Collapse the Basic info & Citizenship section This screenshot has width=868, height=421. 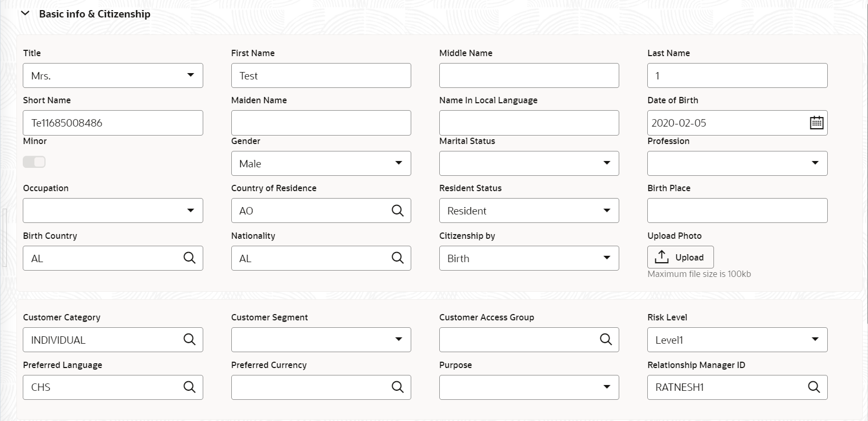pyautogui.click(x=25, y=14)
